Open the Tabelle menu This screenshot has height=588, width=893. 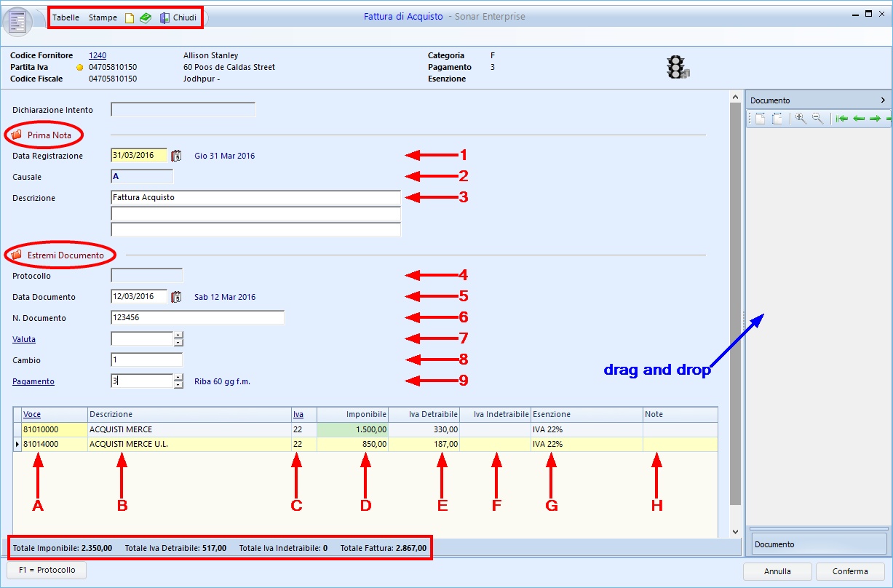(x=66, y=17)
